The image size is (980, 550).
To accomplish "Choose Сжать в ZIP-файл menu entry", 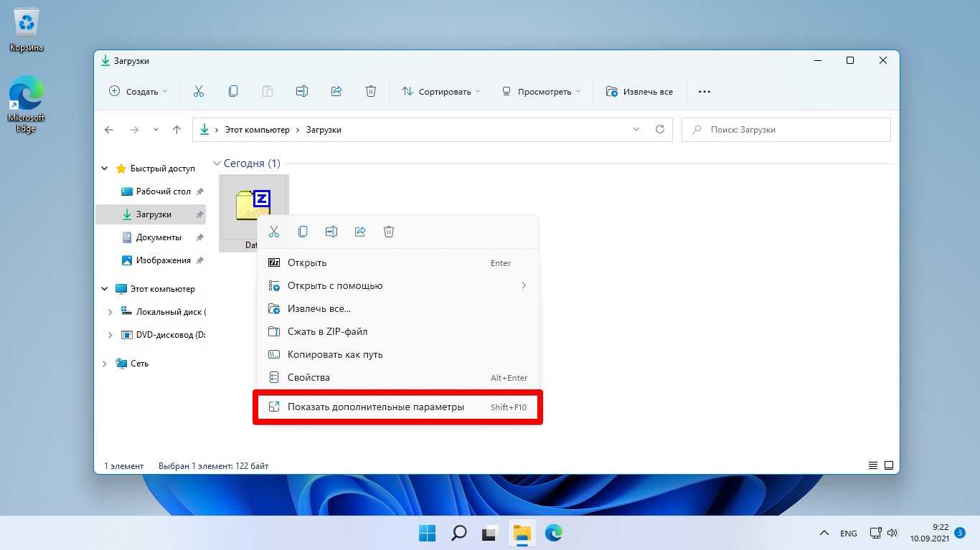I will click(327, 331).
